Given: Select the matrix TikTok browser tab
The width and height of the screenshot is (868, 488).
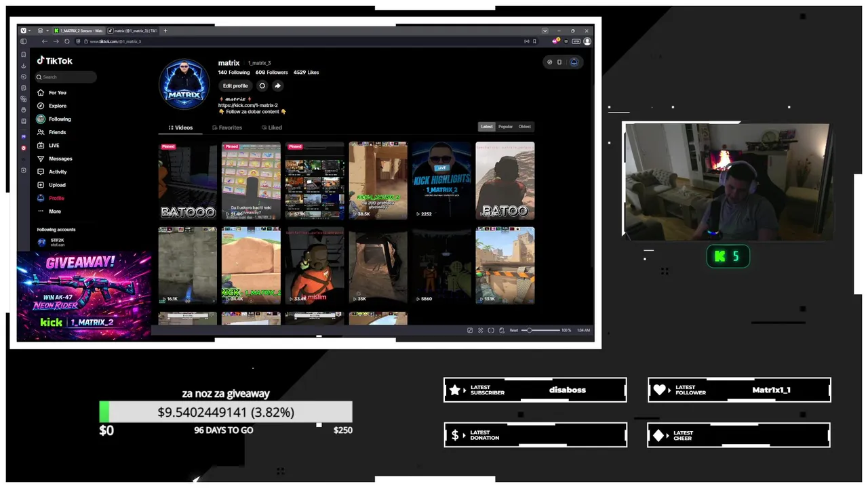Looking at the screenshot, I should pos(132,30).
